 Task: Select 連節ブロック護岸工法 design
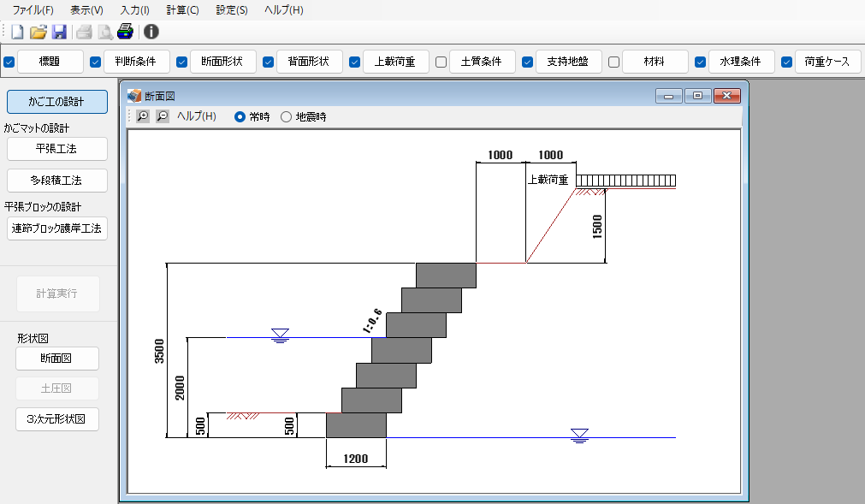[x=56, y=228]
